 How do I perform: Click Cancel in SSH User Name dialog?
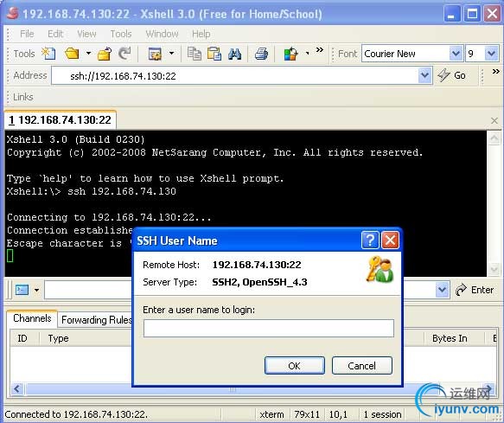coord(361,366)
